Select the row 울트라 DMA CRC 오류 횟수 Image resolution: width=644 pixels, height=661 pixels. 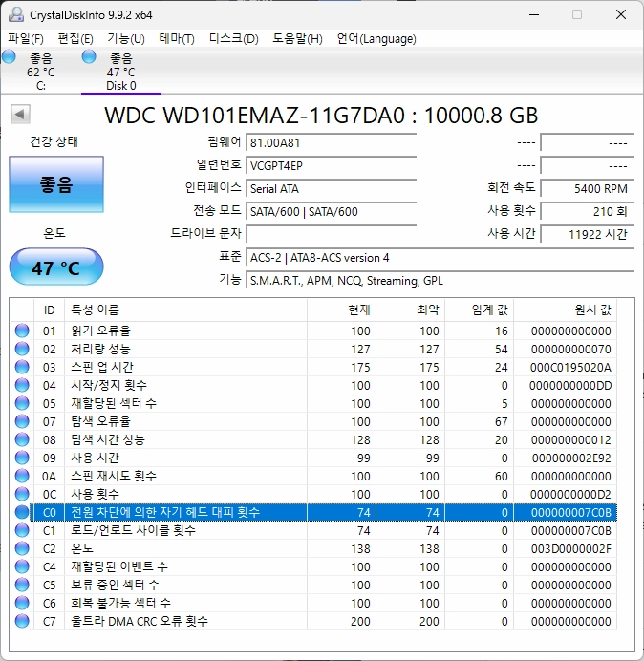tap(313, 621)
